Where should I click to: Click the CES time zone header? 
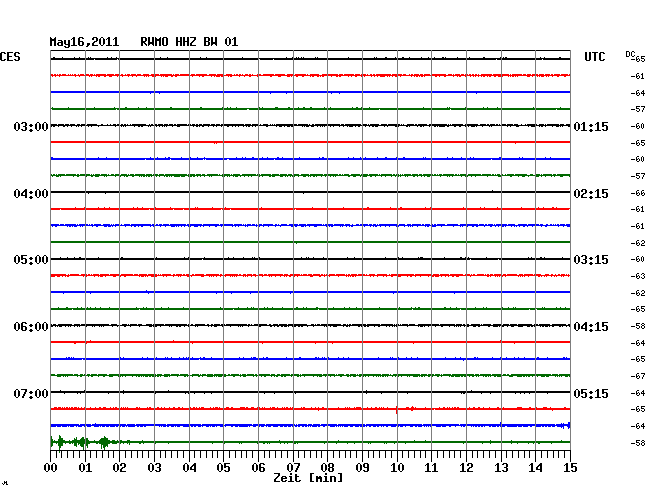pyautogui.click(x=10, y=57)
